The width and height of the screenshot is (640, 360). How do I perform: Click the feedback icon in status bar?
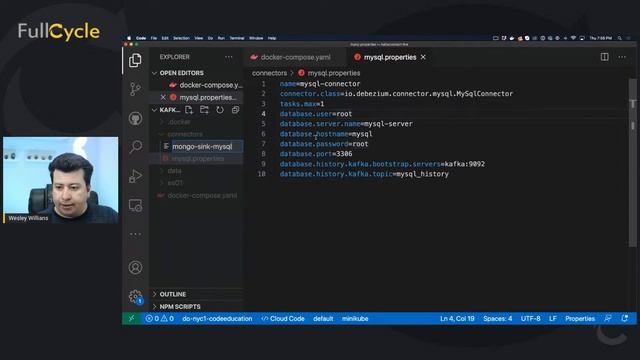[x=608, y=318]
